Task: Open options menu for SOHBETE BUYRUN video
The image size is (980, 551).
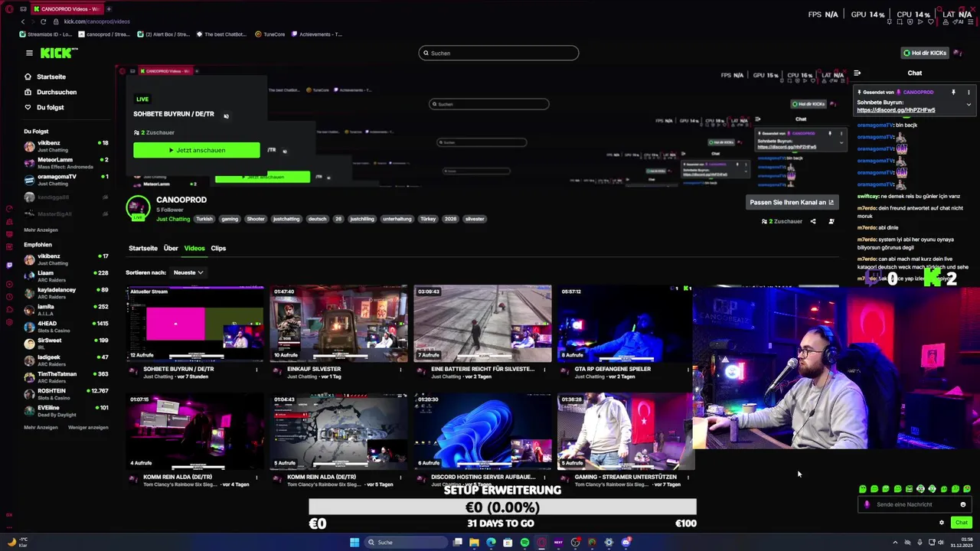Action: (x=256, y=370)
